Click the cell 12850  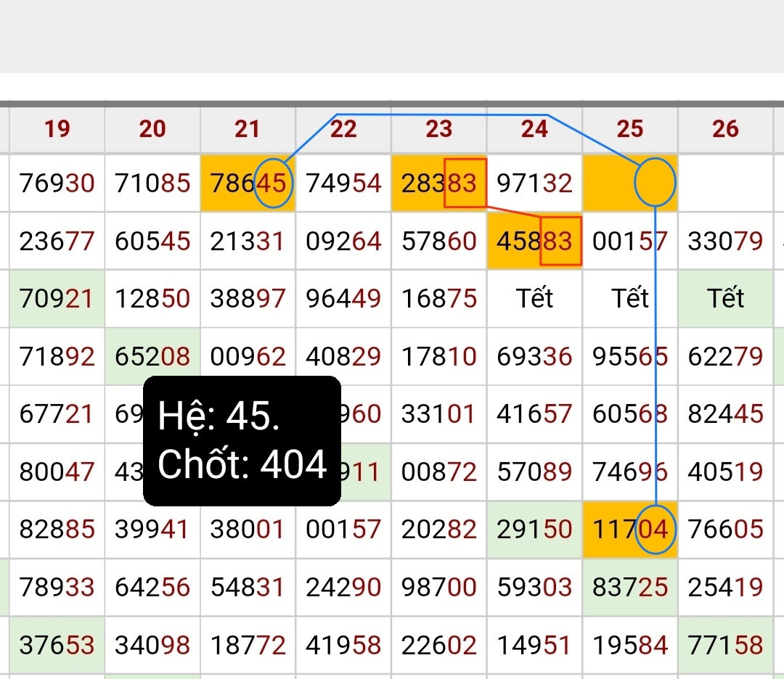tap(152, 299)
